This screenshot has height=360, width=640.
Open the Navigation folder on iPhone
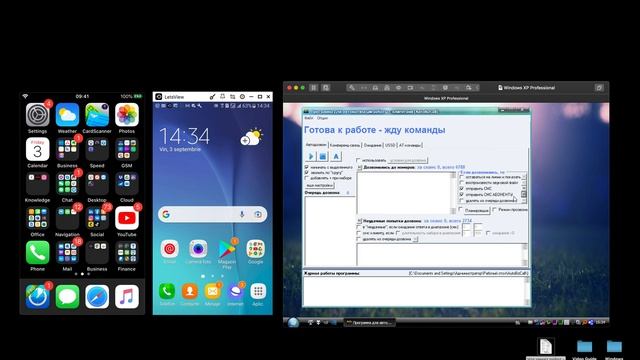click(x=67, y=218)
